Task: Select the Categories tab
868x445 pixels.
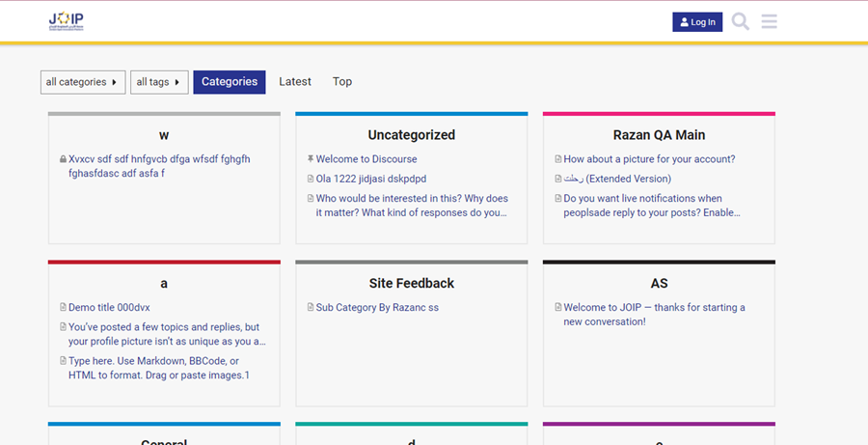Action: (230, 82)
